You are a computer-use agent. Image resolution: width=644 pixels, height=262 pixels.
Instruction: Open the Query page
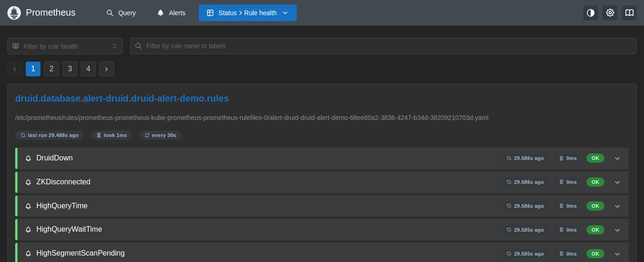pos(121,13)
